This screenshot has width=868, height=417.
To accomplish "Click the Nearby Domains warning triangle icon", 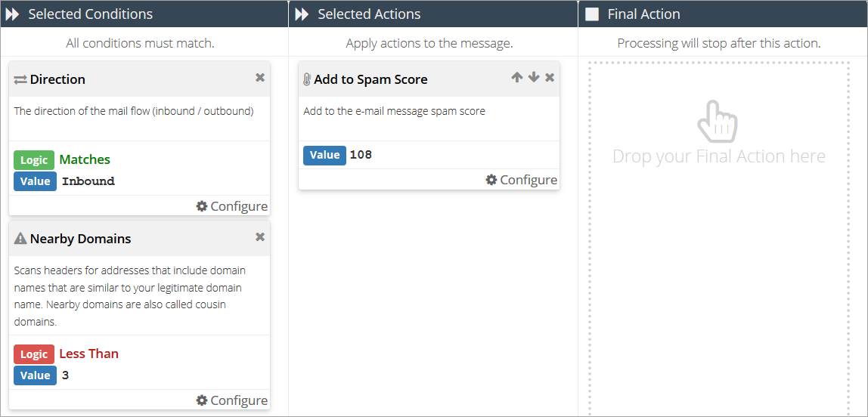I will [20, 239].
